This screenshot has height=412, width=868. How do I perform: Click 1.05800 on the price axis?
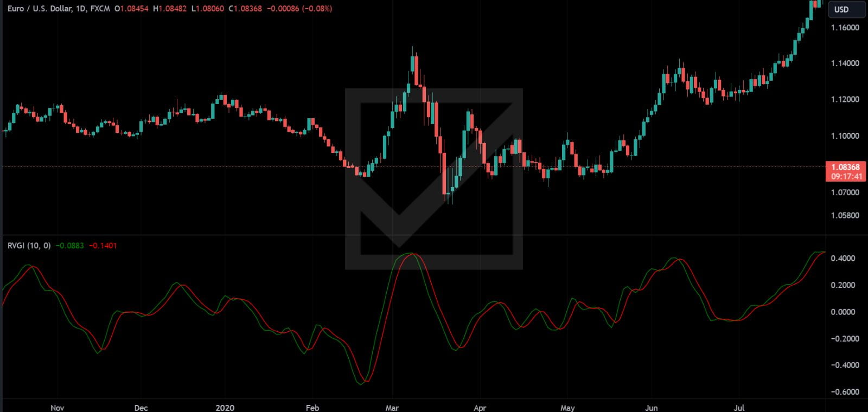(845, 216)
